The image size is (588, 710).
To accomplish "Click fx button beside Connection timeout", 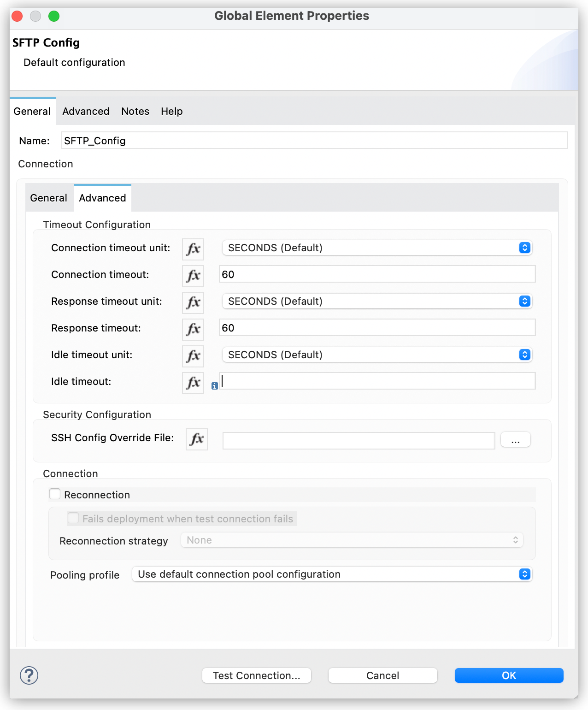I will coord(193,276).
